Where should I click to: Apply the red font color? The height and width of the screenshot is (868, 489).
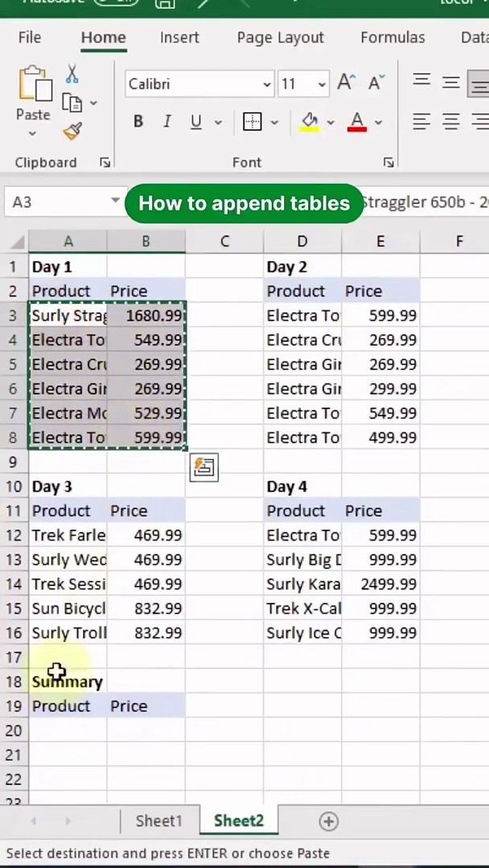pyautogui.click(x=357, y=121)
